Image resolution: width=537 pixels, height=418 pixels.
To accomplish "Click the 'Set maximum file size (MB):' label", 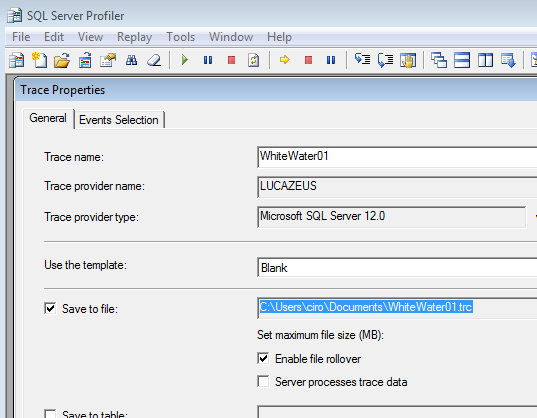I will pyautogui.click(x=321, y=335).
